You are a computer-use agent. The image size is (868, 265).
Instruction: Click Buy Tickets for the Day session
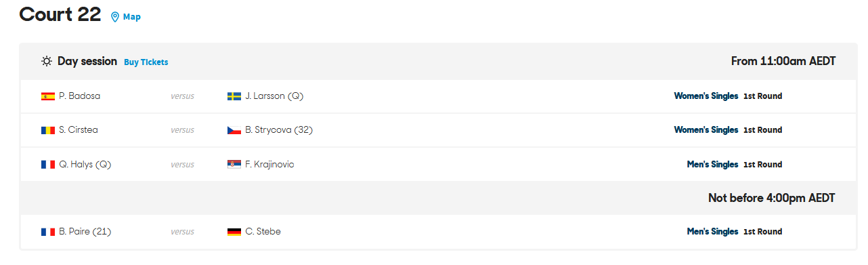(146, 62)
